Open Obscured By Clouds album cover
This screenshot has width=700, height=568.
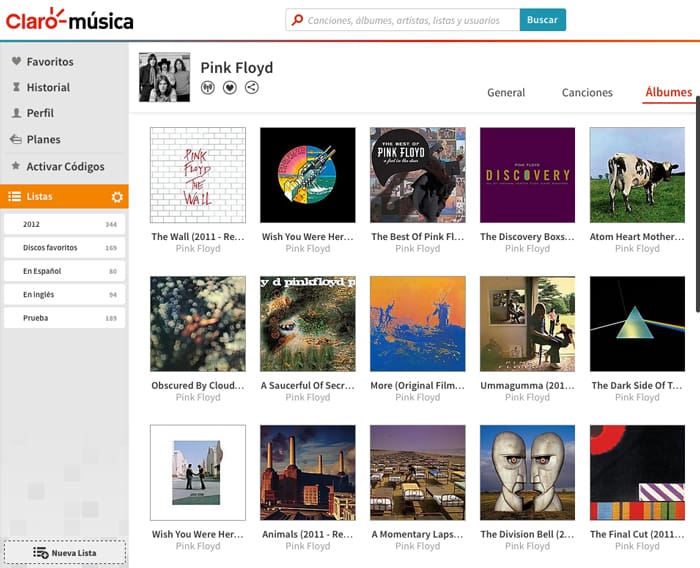(198, 324)
